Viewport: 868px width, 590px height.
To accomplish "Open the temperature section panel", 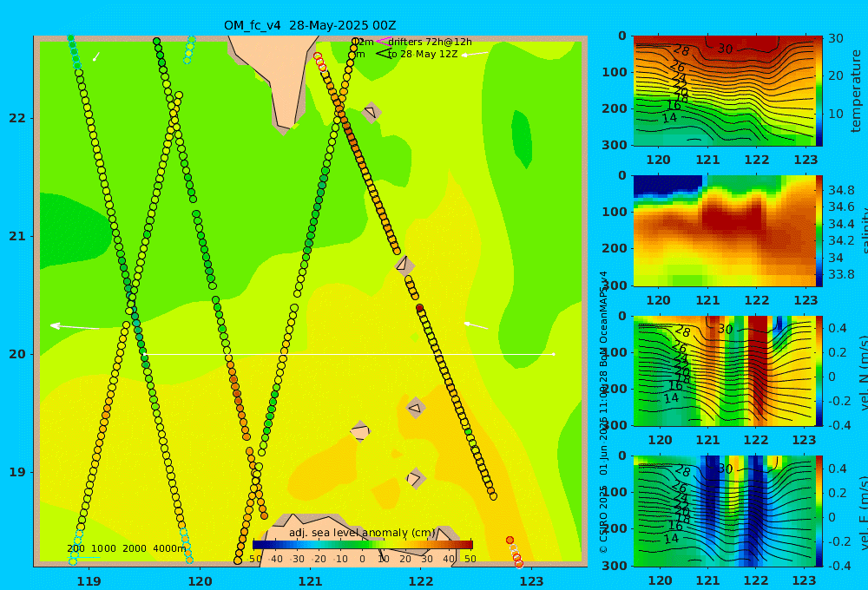I will (x=724, y=91).
